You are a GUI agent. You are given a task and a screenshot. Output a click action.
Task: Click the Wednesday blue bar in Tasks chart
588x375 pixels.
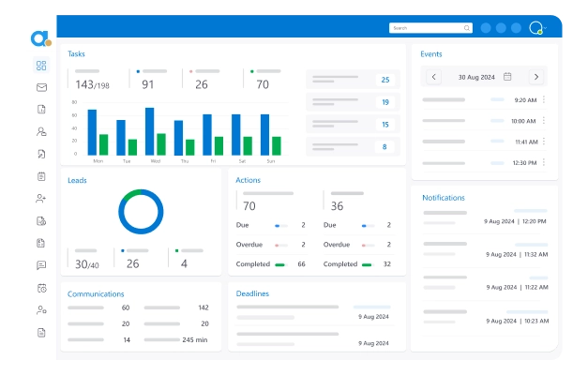(150, 131)
